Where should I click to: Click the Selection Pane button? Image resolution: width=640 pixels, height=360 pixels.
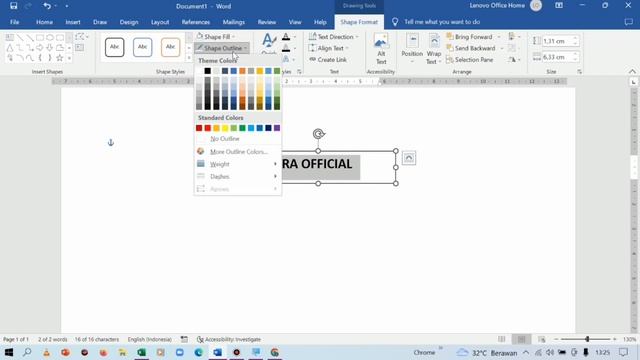(469, 60)
